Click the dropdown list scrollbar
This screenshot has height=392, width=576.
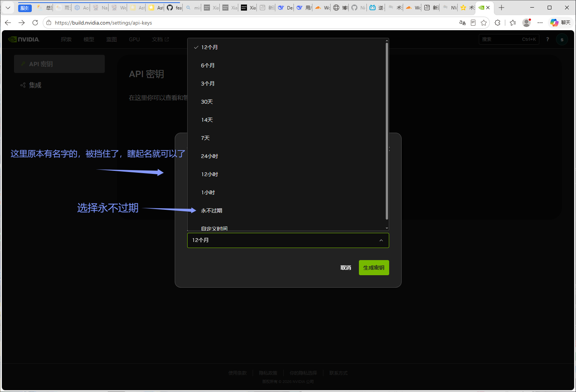coord(387,131)
